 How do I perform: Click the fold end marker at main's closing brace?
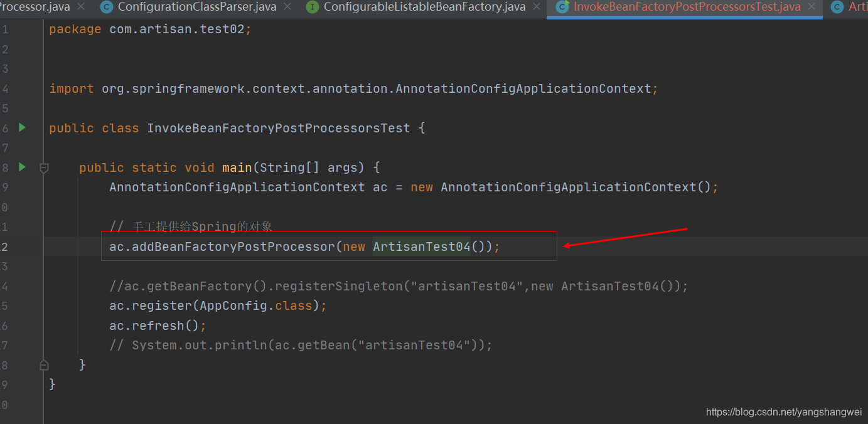[x=44, y=364]
